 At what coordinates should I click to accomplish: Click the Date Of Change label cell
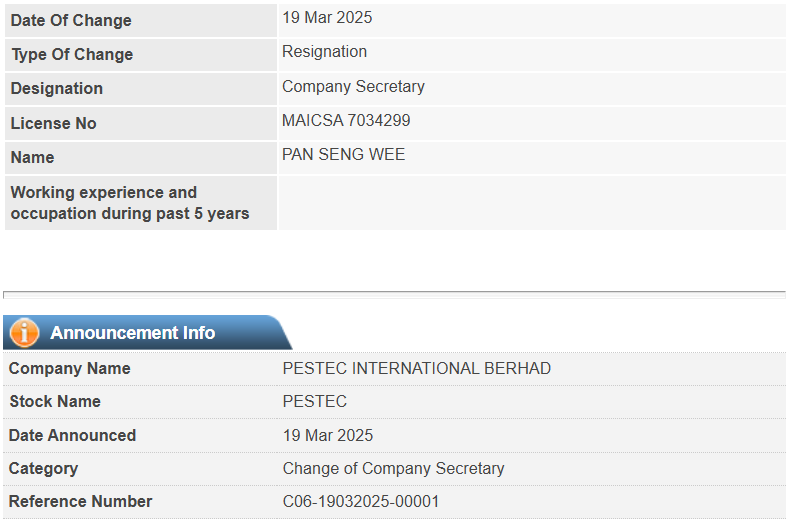(141, 21)
